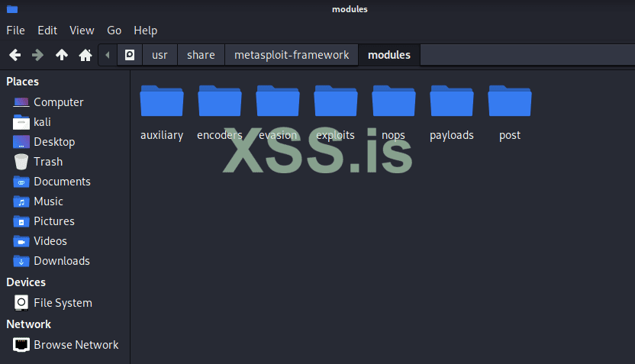Go back to the previous folder
The width and height of the screenshot is (635, 364).
[14, 55]
